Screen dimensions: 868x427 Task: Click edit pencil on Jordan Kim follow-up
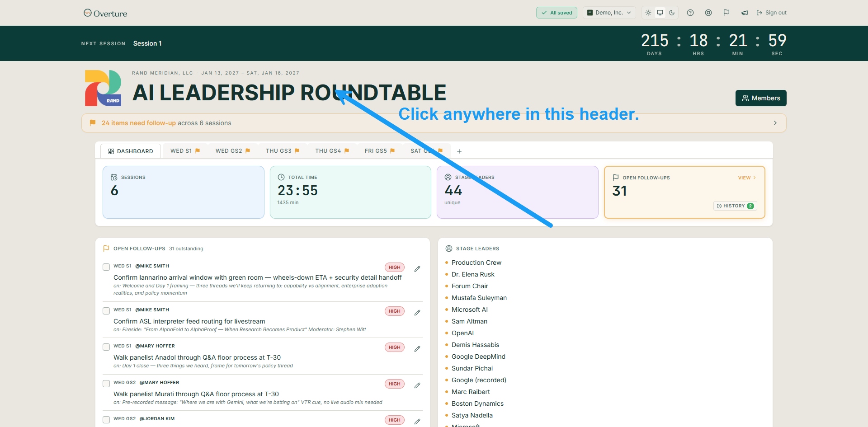point(417,422)
